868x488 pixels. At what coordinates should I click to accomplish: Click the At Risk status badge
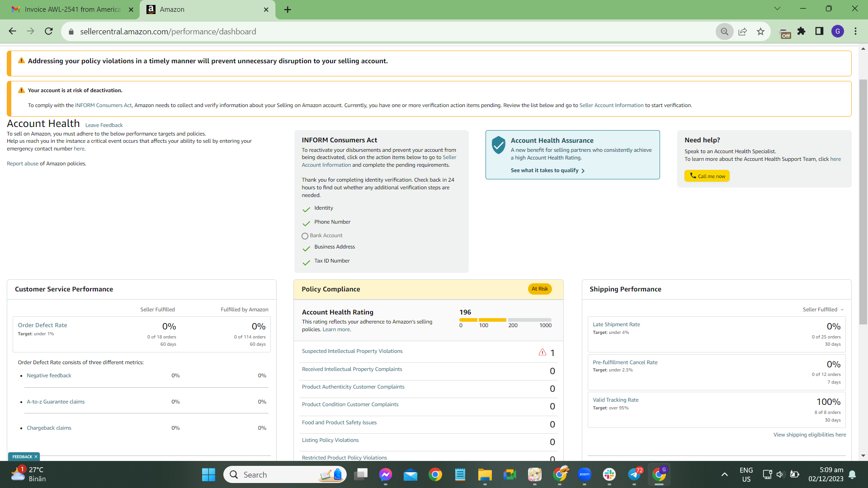point(540,289)
